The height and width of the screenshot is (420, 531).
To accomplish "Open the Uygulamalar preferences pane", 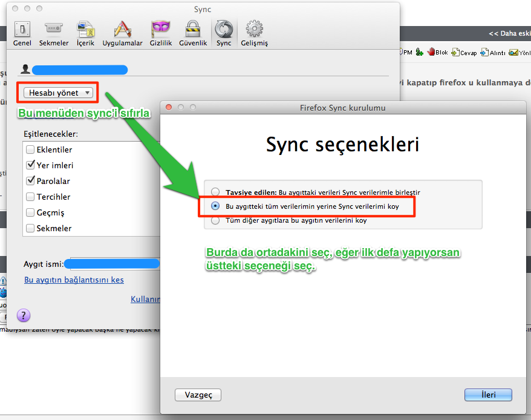I will (122, 33).
